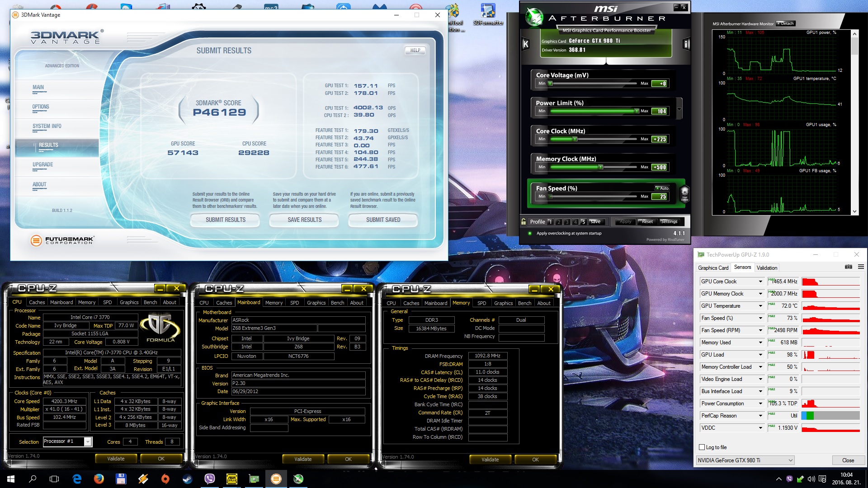
Task: Switch to GPU-Z Graphics Card tab
Action: (x=713, y=267)
